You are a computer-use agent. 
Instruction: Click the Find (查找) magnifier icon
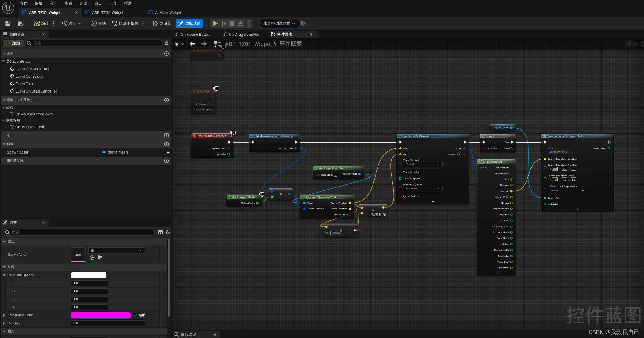pos(94,23)
